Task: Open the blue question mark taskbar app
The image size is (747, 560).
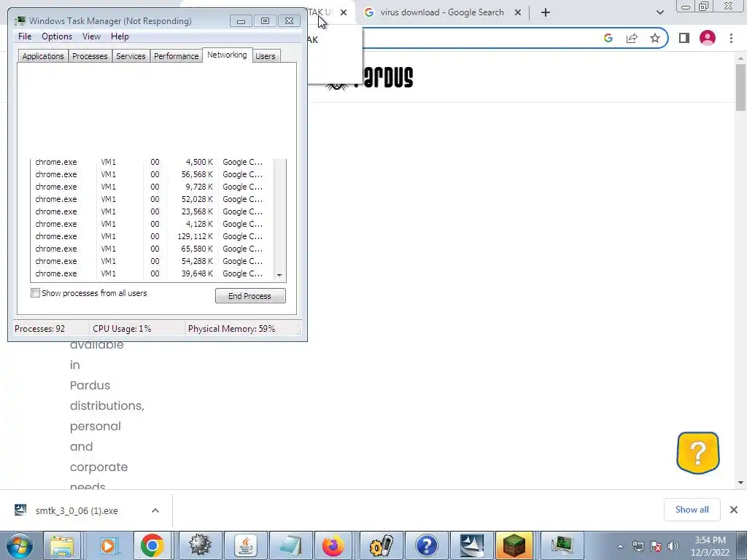Action: point(426,545)
